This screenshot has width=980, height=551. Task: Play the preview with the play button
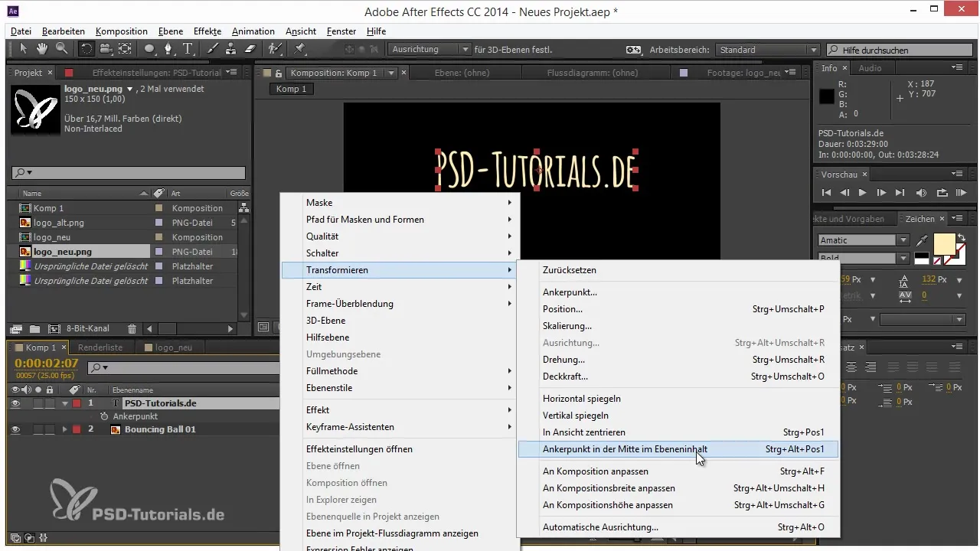coord(863,193)
